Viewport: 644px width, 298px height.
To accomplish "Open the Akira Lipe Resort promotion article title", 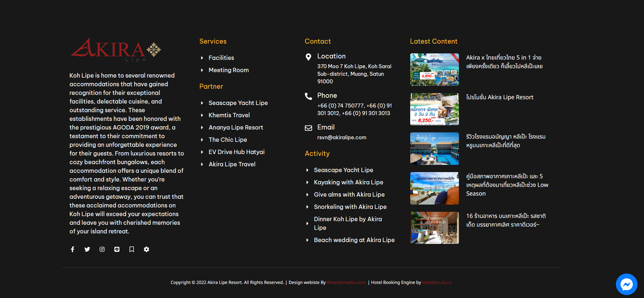I will [x=500, y=97].
